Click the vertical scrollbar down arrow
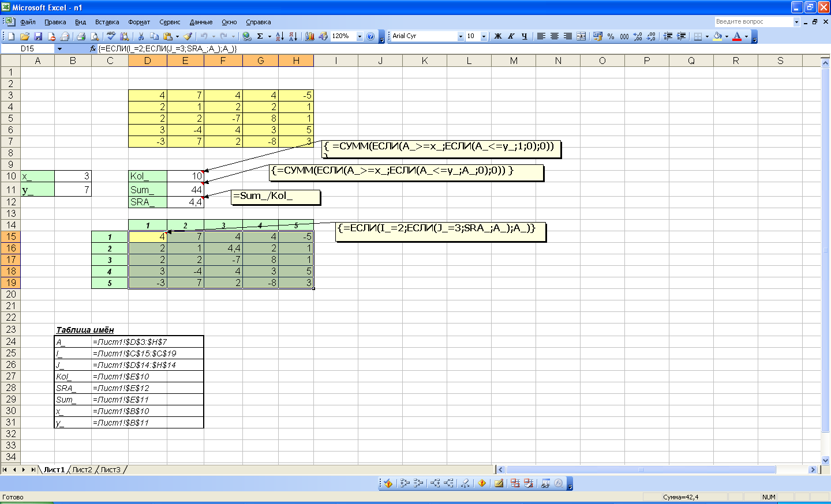 click(825, 461)
